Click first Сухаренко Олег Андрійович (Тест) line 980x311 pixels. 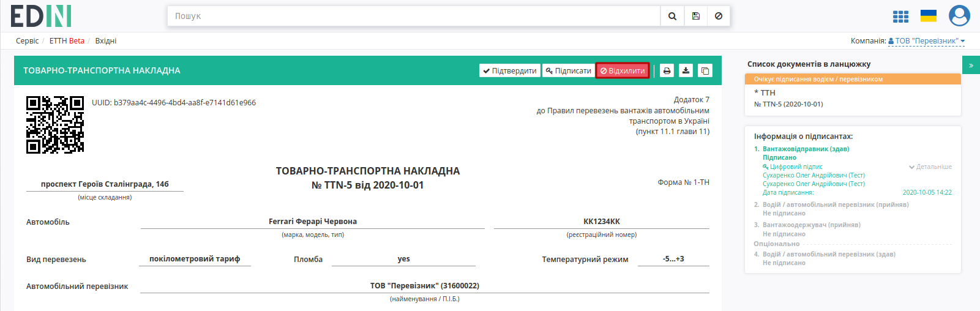814,175
